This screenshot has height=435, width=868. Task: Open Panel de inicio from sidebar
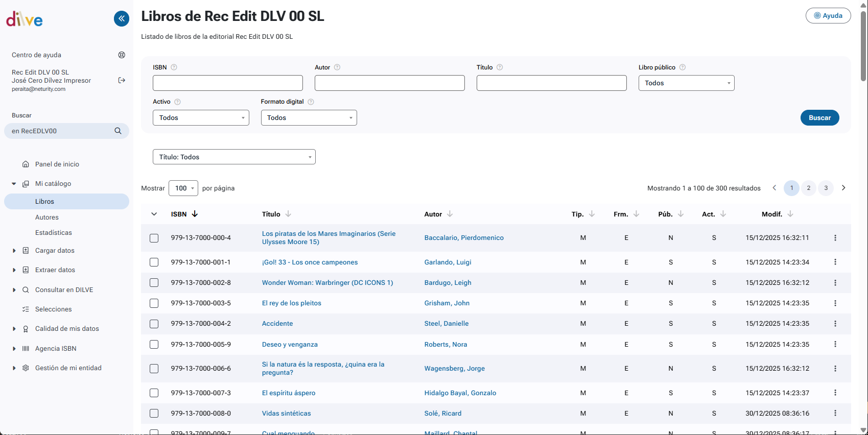(x=57, y=164)
